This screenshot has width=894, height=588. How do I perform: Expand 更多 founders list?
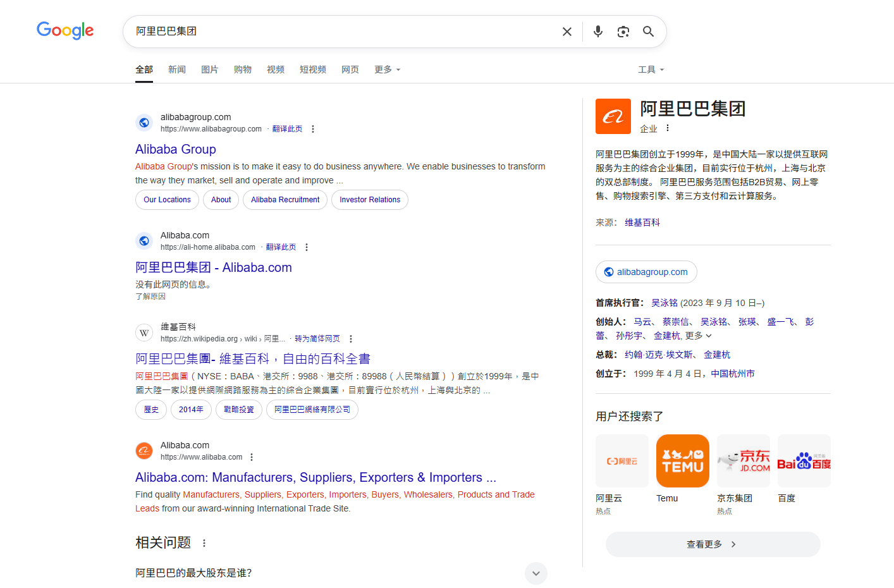click(x=699, y=336)
